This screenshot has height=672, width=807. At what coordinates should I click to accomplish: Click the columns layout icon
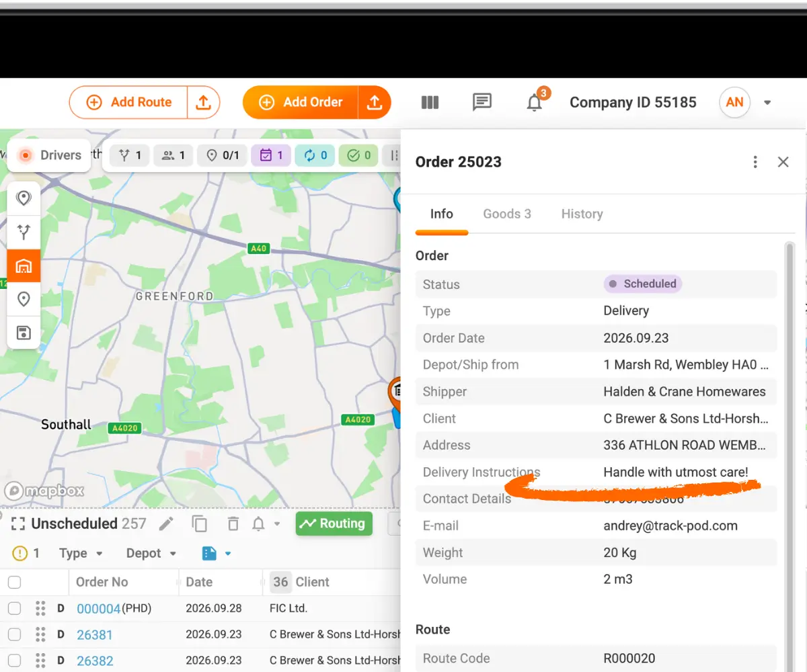430,102
